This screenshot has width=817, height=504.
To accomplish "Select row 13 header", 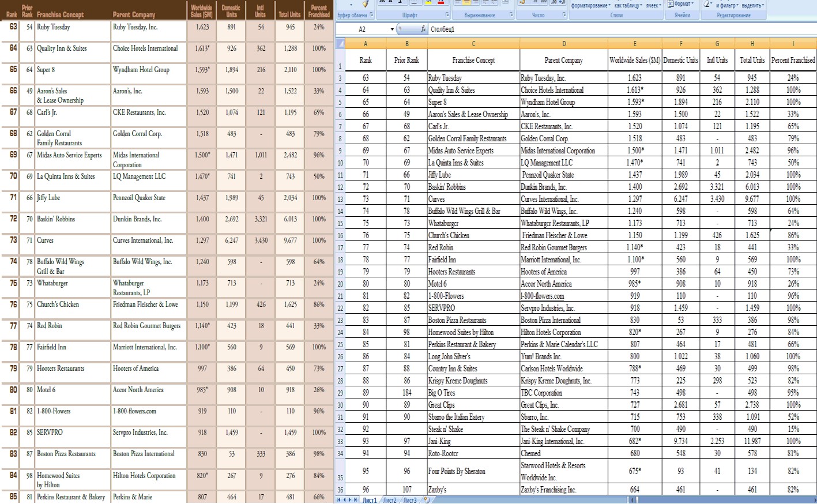I will pos(340,199).
